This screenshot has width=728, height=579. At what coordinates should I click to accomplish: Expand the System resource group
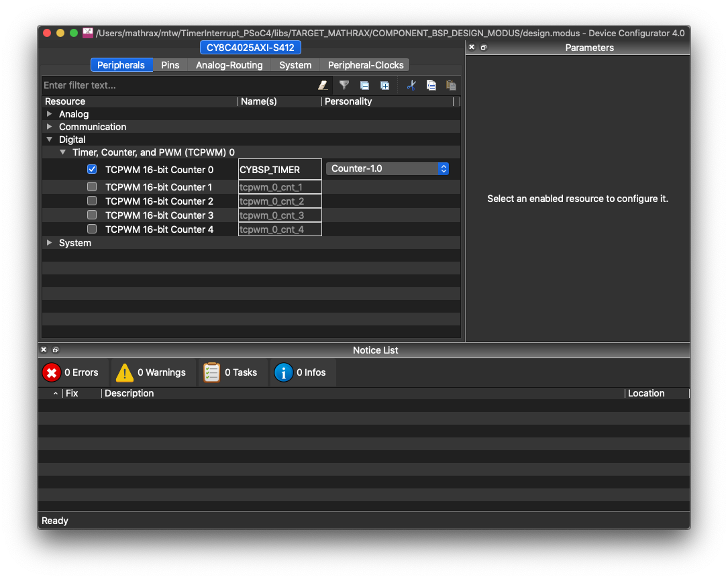tap(49, 242)
